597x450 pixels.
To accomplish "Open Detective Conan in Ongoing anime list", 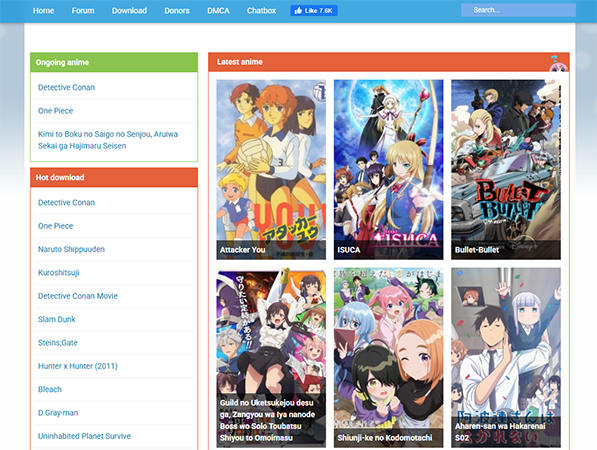I will 67,87.
